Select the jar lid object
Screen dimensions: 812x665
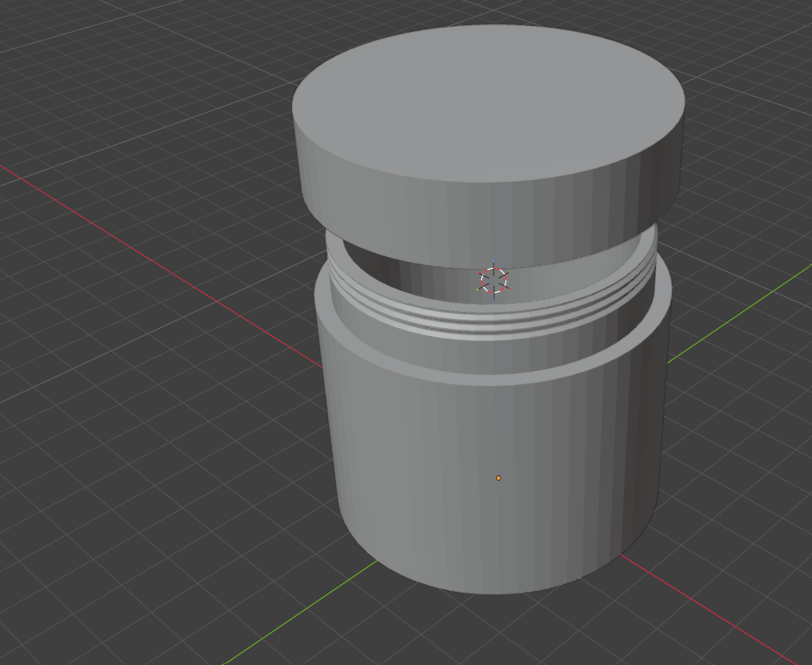(x=489, y=146)
